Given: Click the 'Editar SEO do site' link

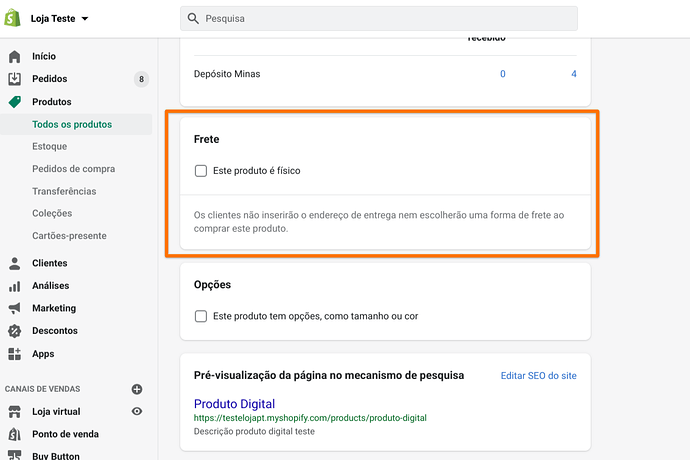Looking at the screenshot, I should 538,375.
